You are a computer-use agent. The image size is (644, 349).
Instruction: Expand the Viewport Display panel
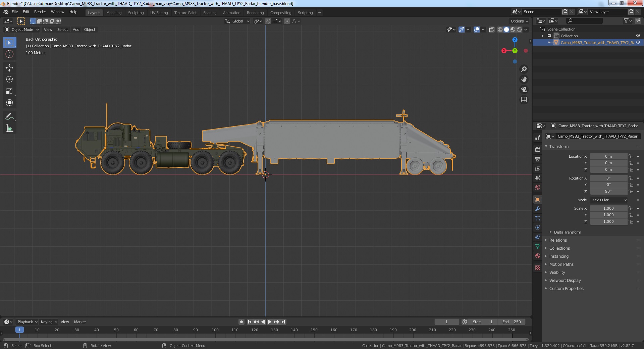(565, 281)
